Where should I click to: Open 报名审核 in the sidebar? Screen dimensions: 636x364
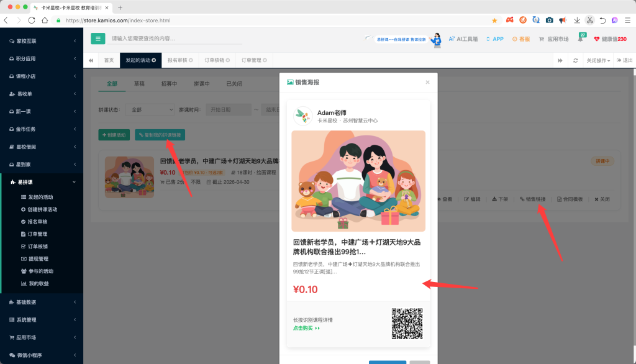click(34, 222)
